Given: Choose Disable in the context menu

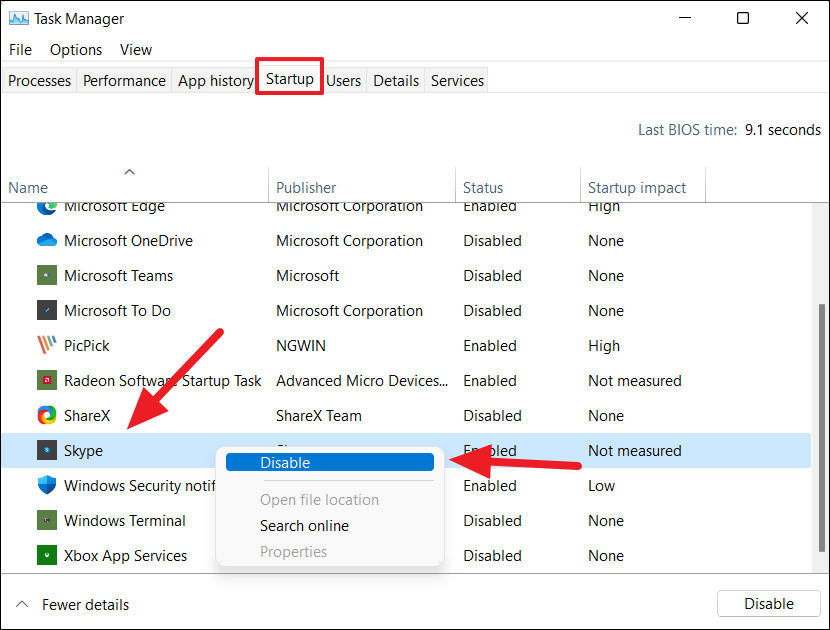Looking at the screenshot, I should (x=330, y=462).
